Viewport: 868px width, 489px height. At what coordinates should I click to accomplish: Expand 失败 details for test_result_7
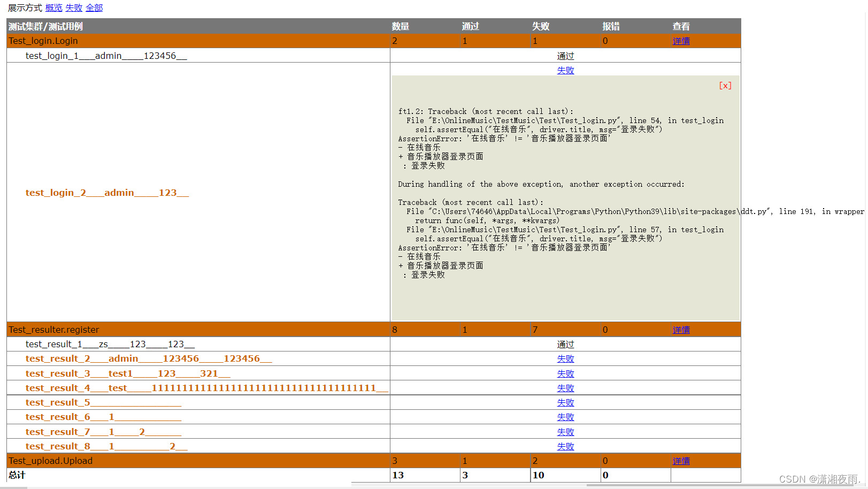pyautogui.click(x=565, y=432)
